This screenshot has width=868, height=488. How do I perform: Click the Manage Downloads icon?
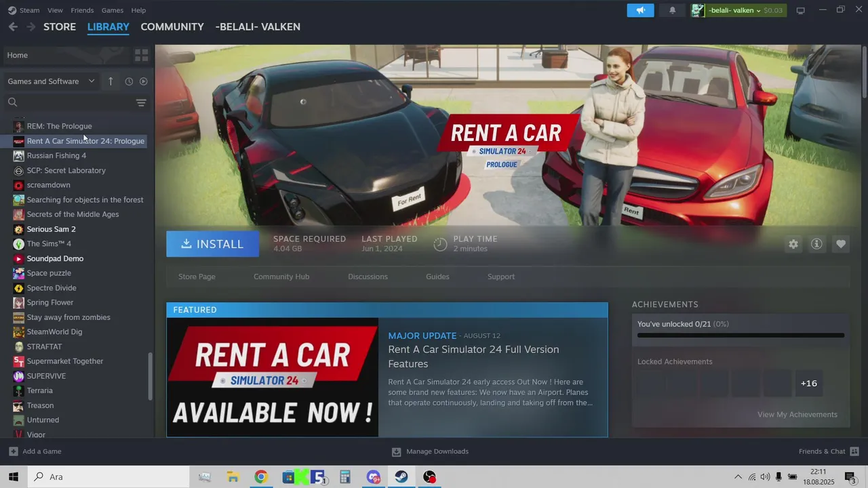coord(397,451)
